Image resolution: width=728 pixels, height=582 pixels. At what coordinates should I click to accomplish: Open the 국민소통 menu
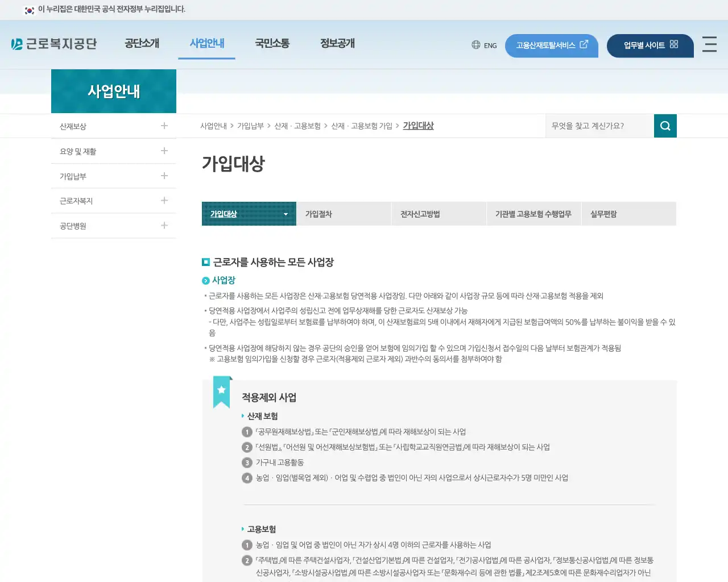pos(272,43)
